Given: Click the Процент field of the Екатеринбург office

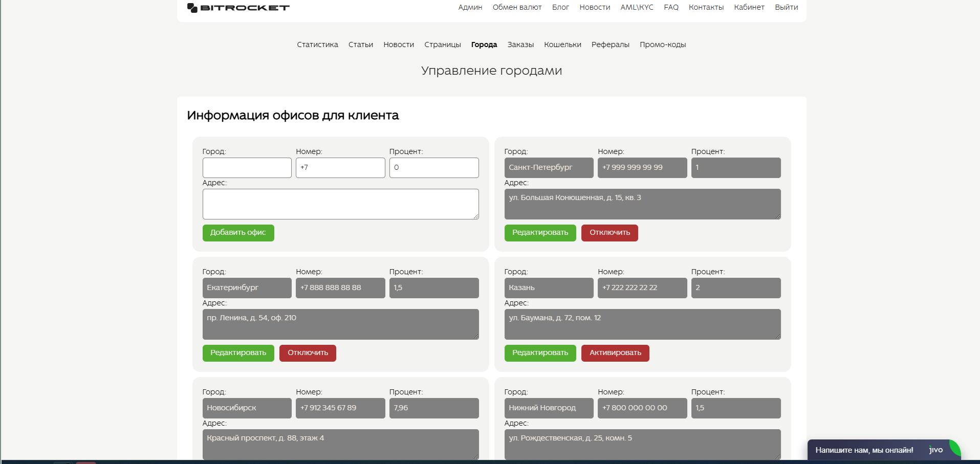Looking at the screenshot, I should [434, 288].
